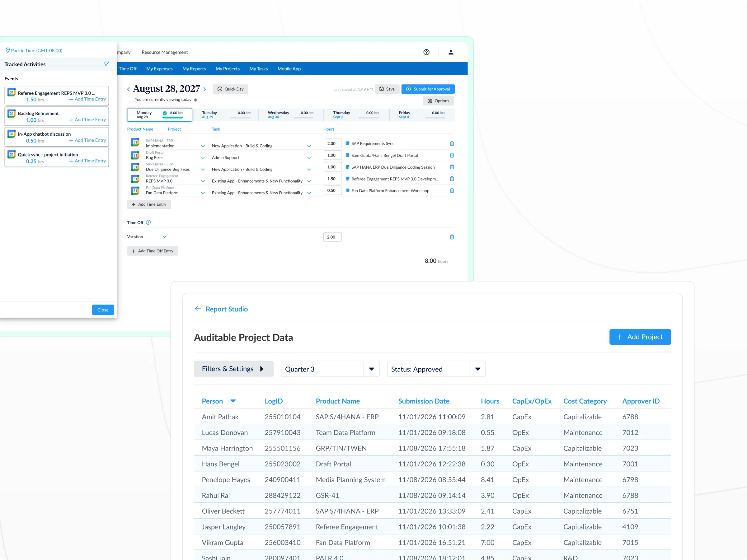Click the Fan Data Platform calendar icon
747x560 pixels.
(x=135, y=191)
